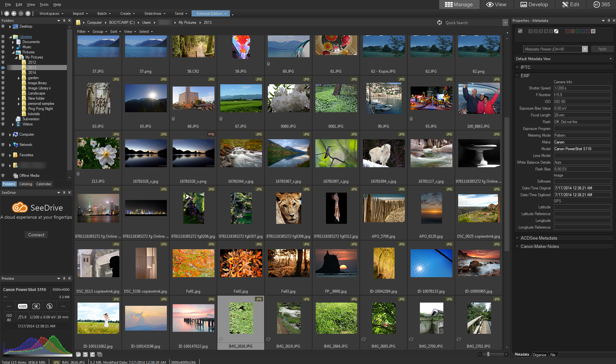Toggle the tag checkbox in Metadata panel
The width and height of the screenshot is (616, 364).
(x=520, y=31)
